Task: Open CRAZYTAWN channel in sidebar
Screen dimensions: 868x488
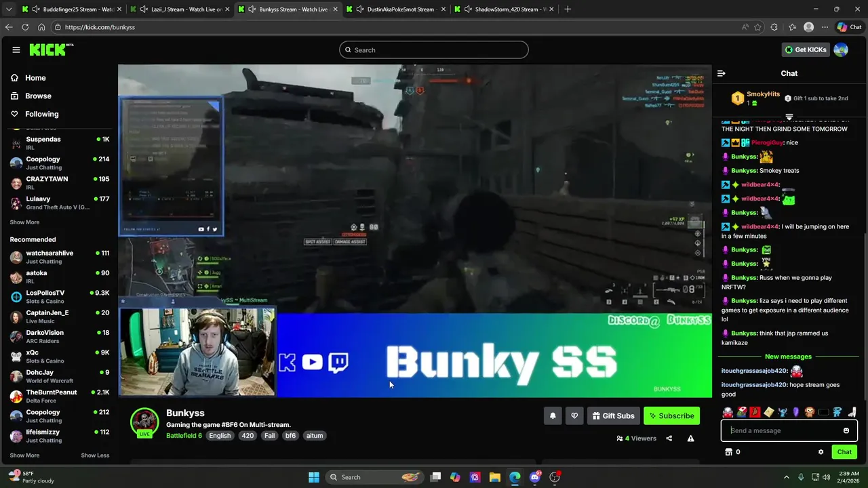Action: click(x=59, y=182)
